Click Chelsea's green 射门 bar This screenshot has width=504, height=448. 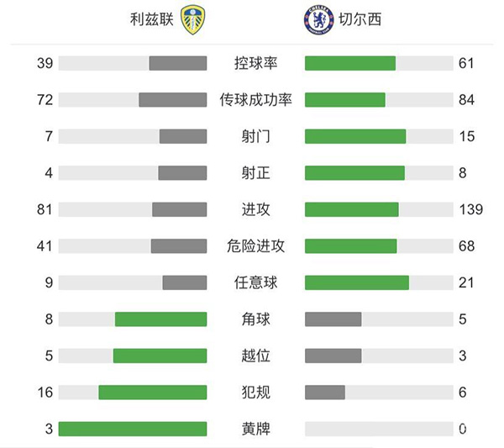pyautogui.click(x=355, y=136)
